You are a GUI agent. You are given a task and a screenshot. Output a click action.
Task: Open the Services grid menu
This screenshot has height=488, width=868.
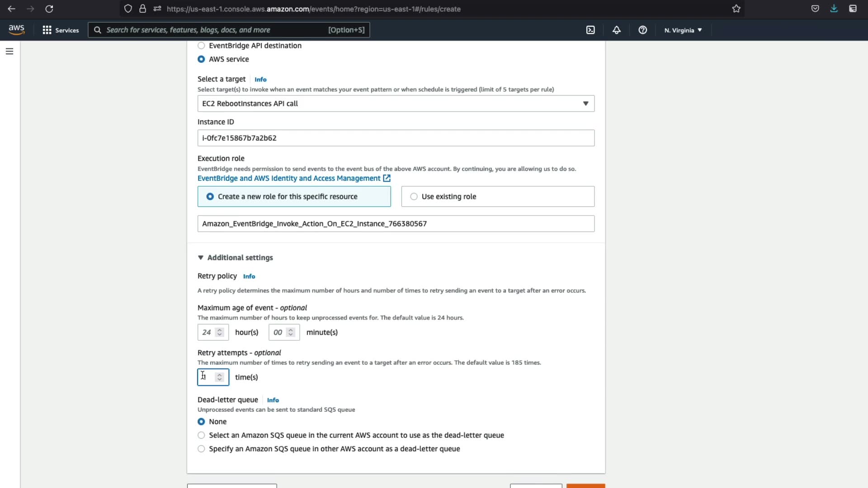click(x=61, y=30)
